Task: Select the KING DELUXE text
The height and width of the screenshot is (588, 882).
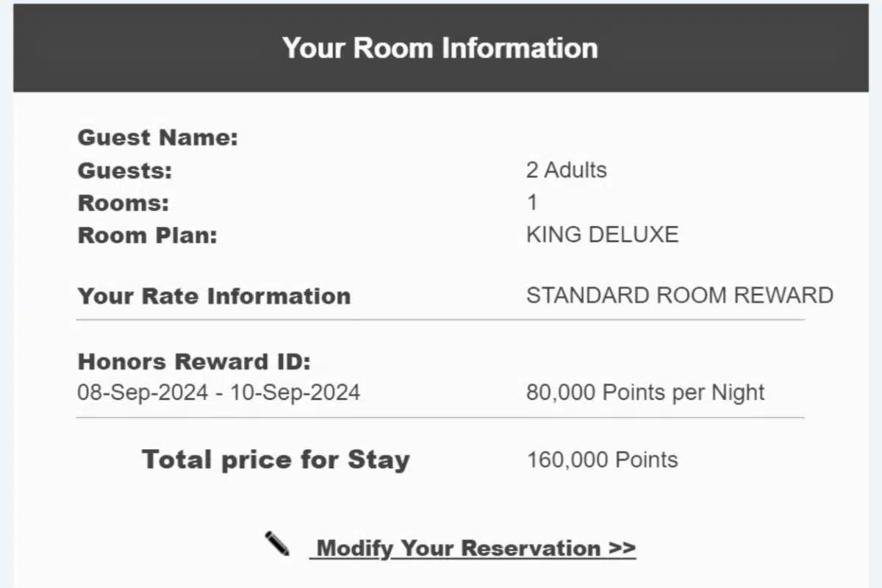Action: pos(602,235)
